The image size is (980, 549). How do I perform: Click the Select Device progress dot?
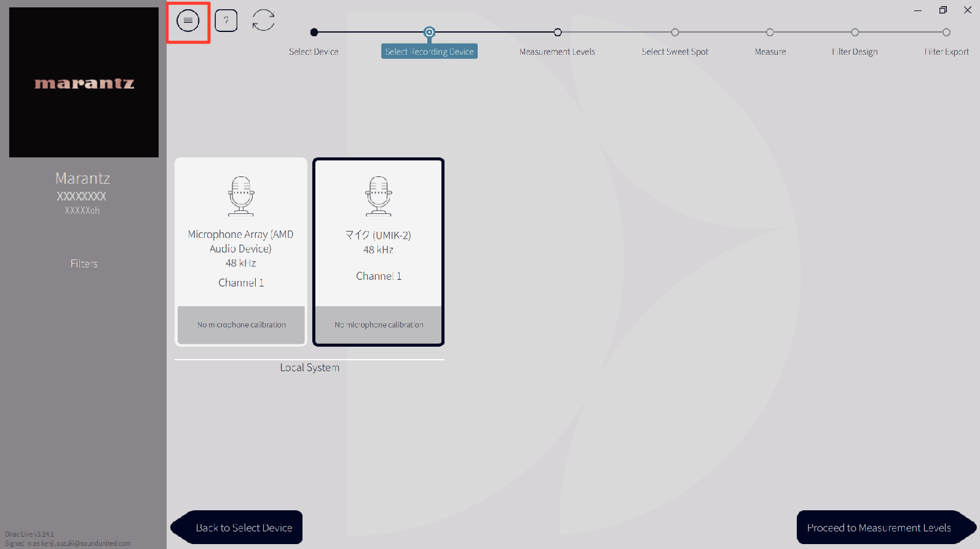pyautogui.click(x=314, y=32)
